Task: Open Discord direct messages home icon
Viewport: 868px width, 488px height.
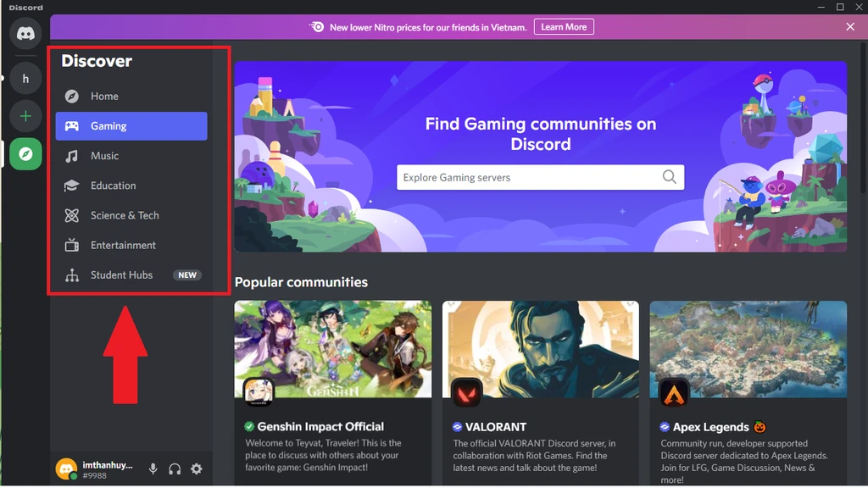Action: tap(25, 34)
